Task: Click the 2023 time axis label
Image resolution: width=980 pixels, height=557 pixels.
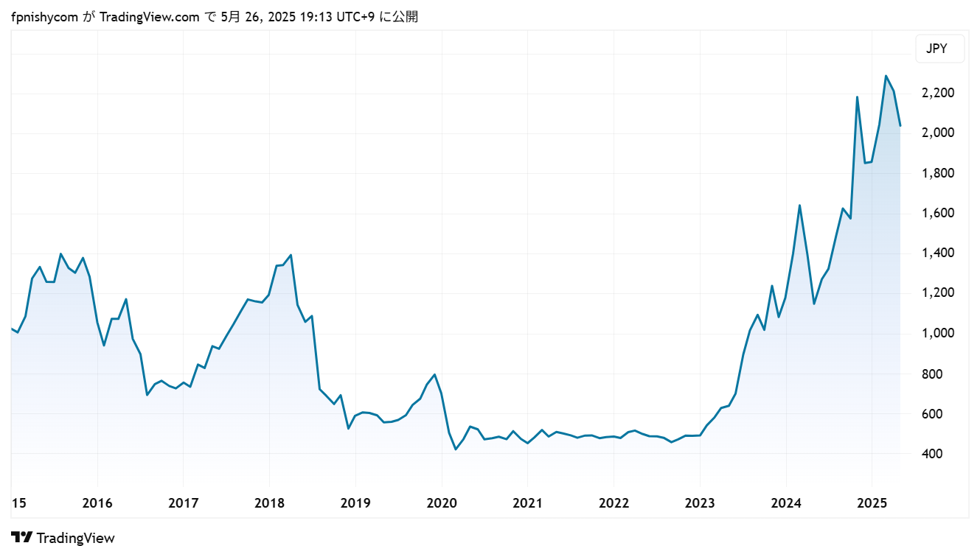Action: click(700, 503)
